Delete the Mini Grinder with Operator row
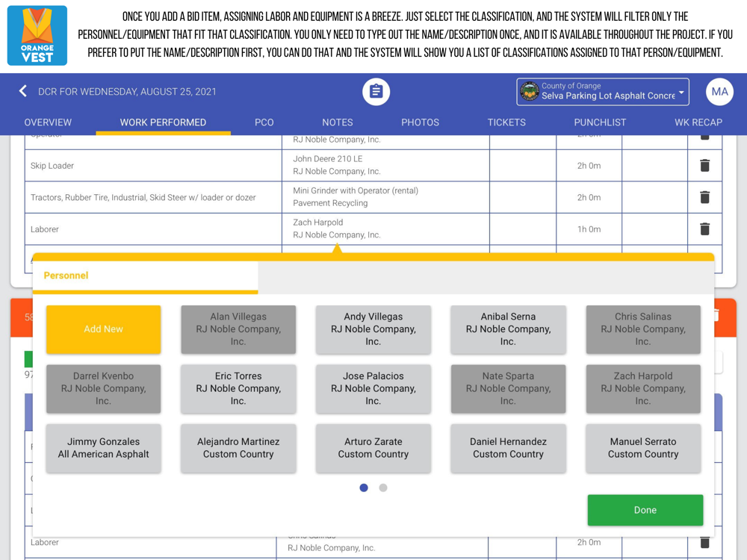747x560 pixels. (704, 197)
